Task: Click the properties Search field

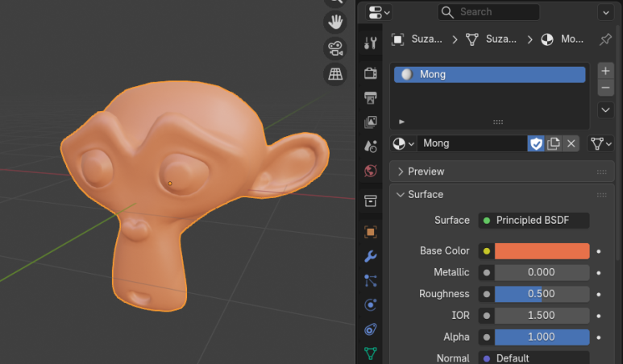Action: tap(488, 12)
